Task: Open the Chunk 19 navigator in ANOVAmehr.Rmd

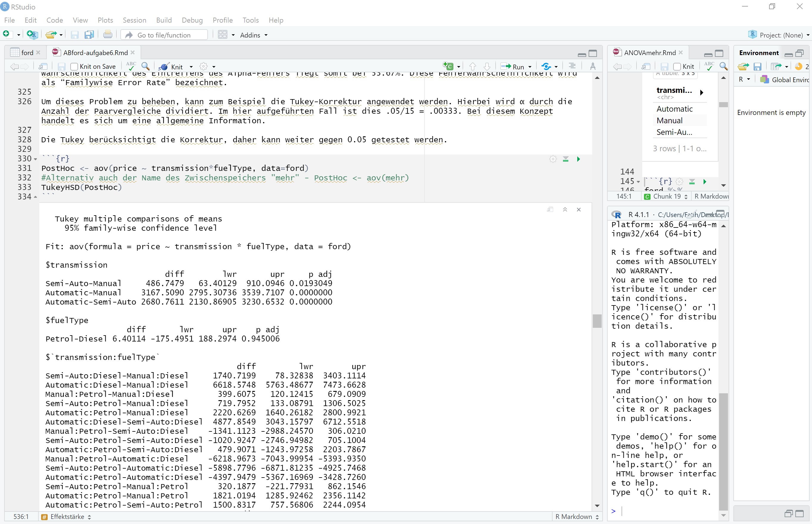Action: point(666,196)
